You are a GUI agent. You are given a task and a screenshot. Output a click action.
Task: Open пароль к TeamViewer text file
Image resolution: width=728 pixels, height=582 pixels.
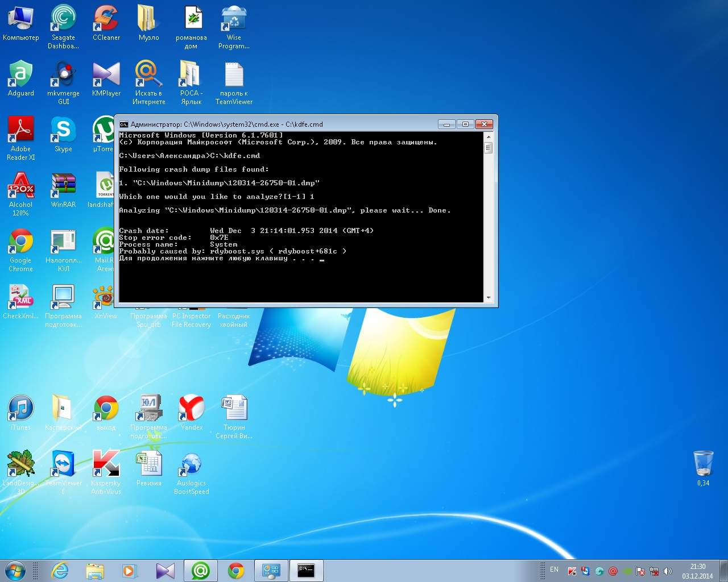(234, 82)
